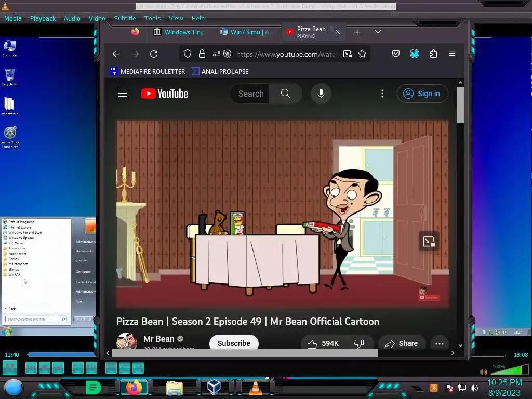Screen dimensions: 532x399
Task: Open the VLC Audio menu
Action: (72, 18)
